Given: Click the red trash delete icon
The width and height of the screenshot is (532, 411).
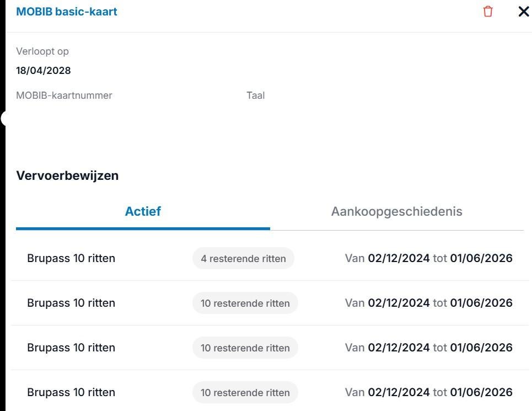Looking at the screenshot, I should point(487,11).
